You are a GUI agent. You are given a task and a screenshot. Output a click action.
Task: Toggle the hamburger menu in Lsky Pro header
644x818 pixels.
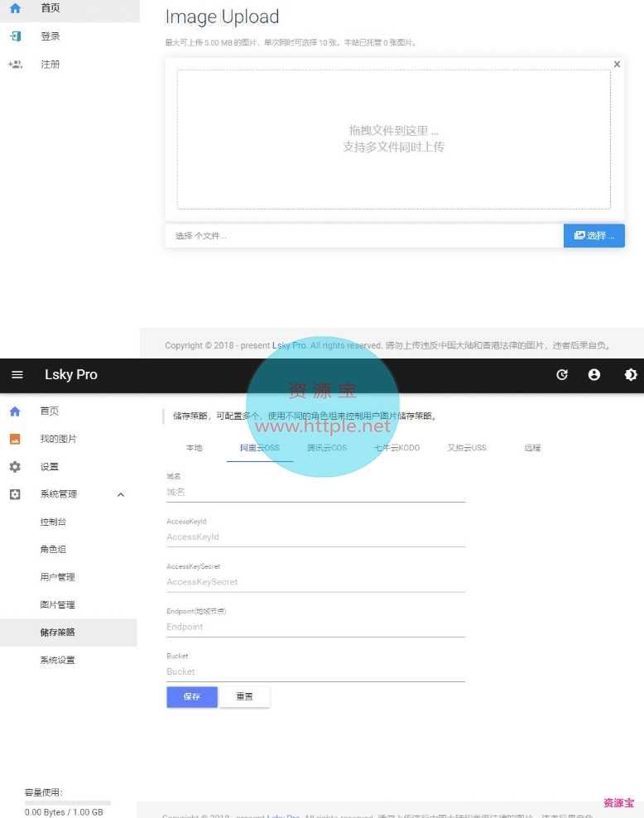[x=17, y=374]
